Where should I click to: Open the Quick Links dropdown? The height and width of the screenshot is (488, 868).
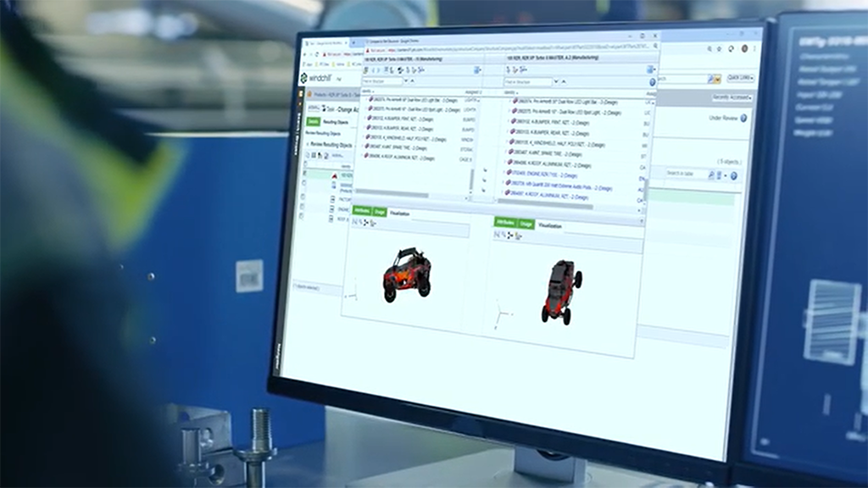(741, 78)
